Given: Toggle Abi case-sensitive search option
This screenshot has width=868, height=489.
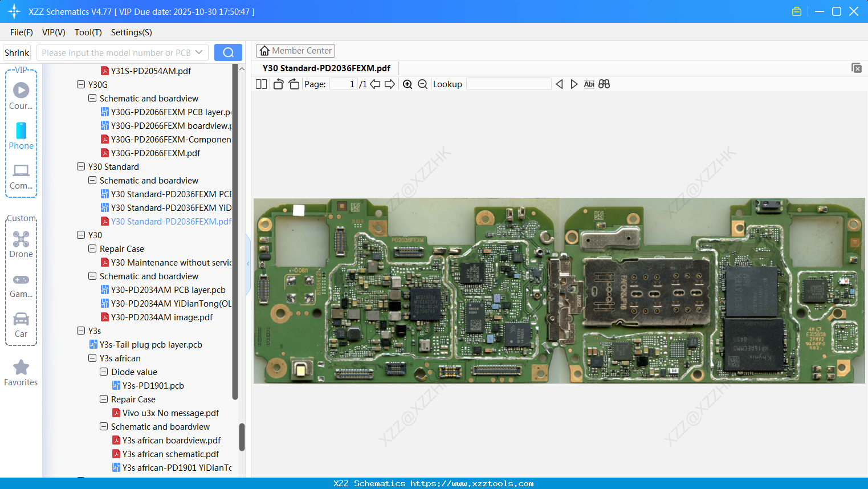Looking at the screenshot, I should [x=589, y=84].
